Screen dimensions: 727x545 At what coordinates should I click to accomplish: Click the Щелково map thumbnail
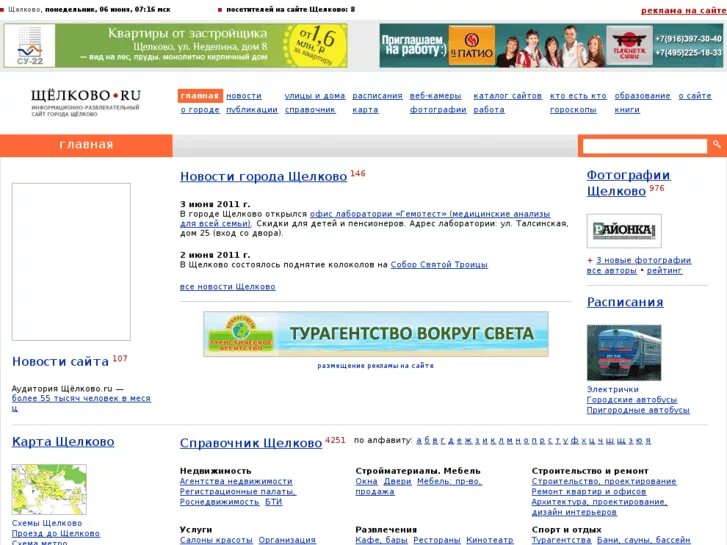coord(49,489)
